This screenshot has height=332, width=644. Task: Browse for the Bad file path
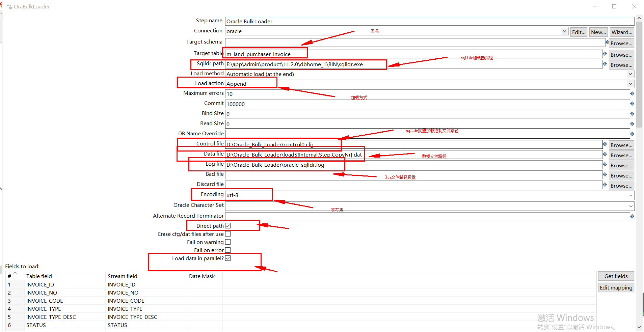pyautogui.click(x=621, y=175)
